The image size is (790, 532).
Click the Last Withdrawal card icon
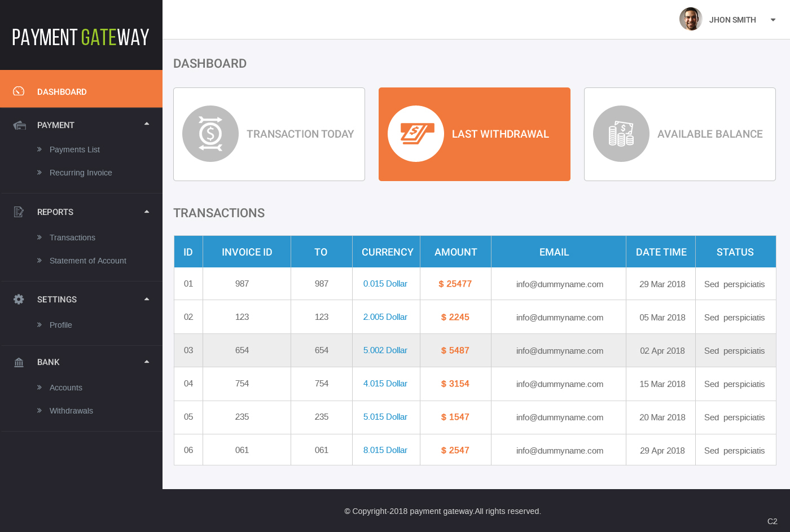416,134
